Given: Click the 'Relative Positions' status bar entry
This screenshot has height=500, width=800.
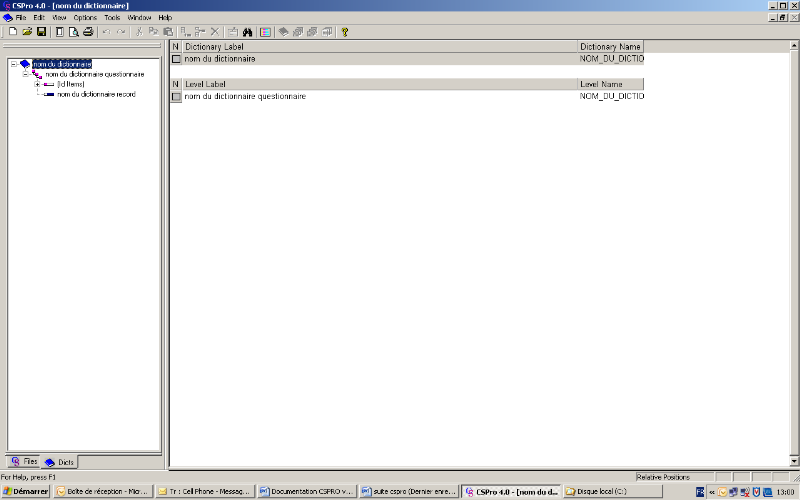Looking at the screenshot, I should [673, 477].
